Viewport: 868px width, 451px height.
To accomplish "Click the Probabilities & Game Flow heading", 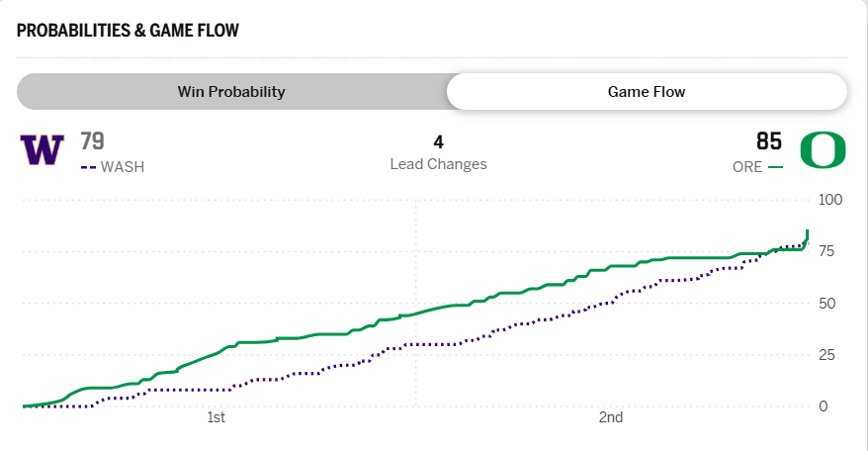I will (128, 30).
